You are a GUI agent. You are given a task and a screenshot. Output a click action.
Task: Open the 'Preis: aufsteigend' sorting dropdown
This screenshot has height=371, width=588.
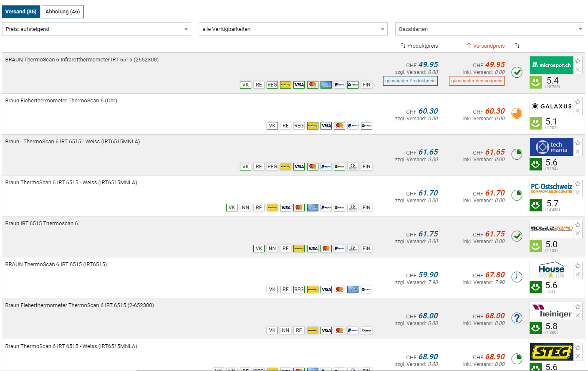tap(96, 29)
